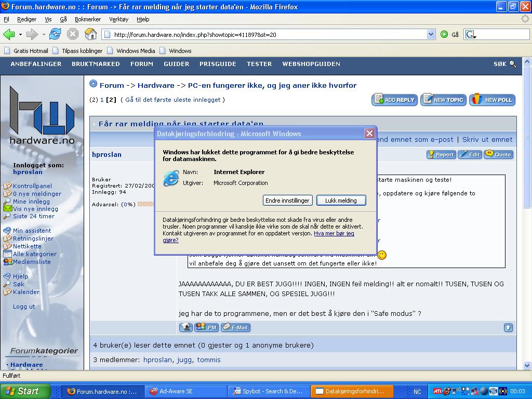
Task: Click the Windows Start button
Action: pos(24,391)
